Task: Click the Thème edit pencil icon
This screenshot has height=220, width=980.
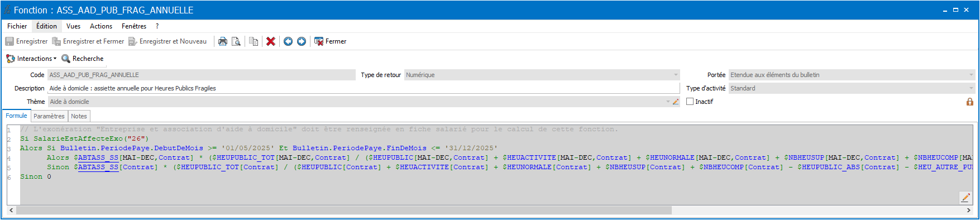Action: click(676, 102)
